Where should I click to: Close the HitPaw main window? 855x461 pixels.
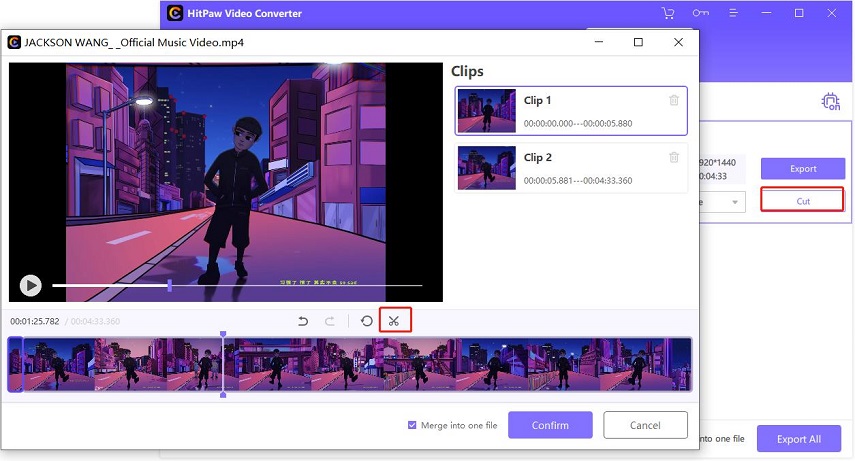(832, 13)
